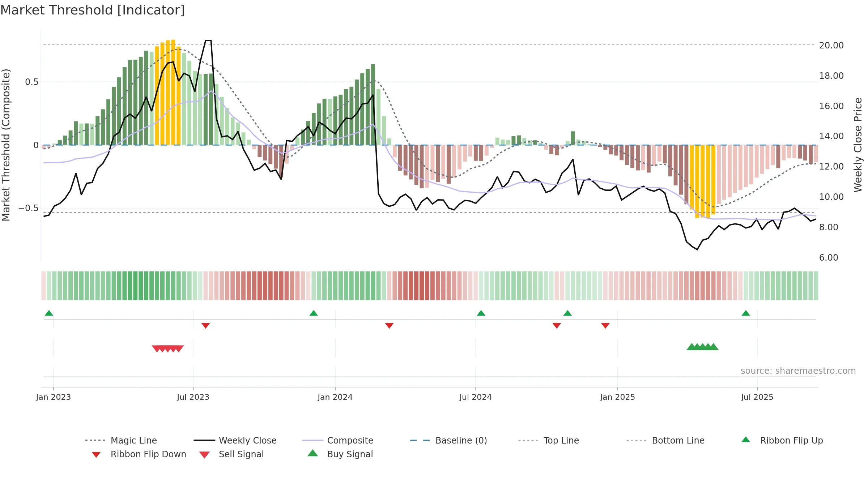
Task: Toggle the Buy Signal legend entry
Action: tap(340, 454)
